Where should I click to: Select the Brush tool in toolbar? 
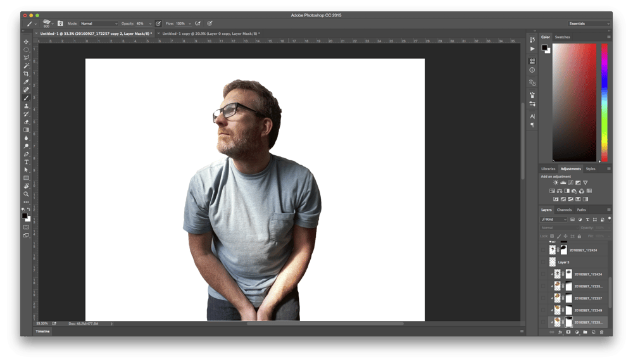pyautogui.click(x=26, y=98)
